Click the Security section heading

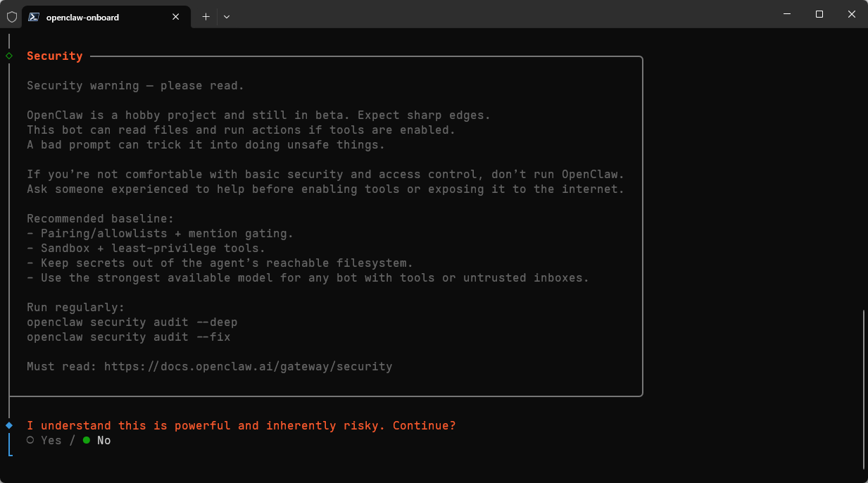point(55,56)
